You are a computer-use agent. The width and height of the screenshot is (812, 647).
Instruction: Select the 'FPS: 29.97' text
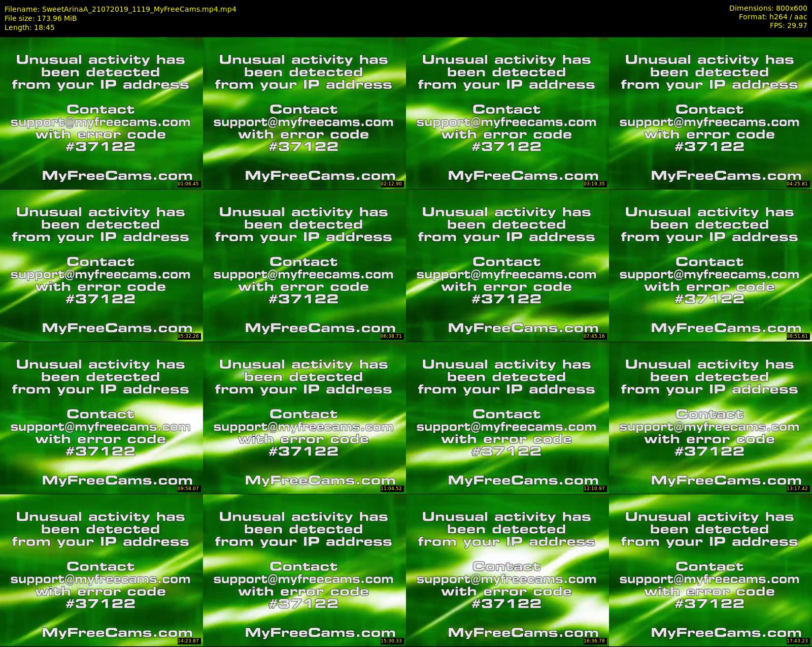(x=788, y=25)
